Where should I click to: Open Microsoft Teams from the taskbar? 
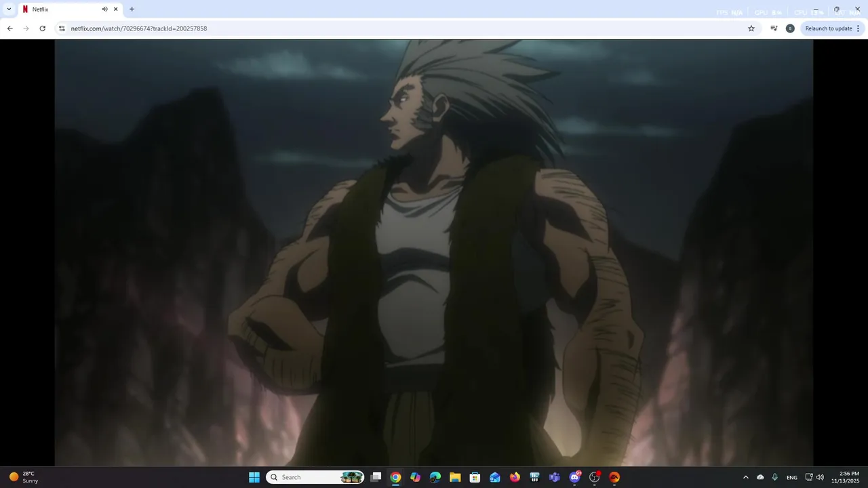pos(555,477)
